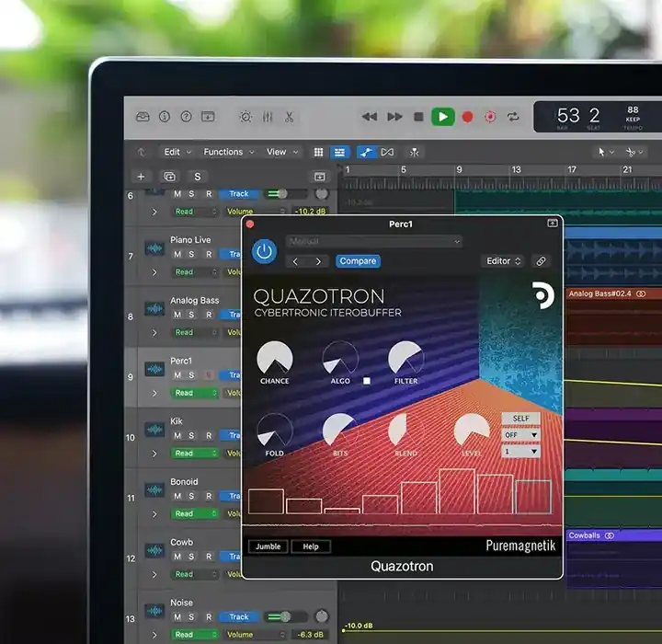Select the list view icon
Viewport: 662px width, 644px height.
339,152
